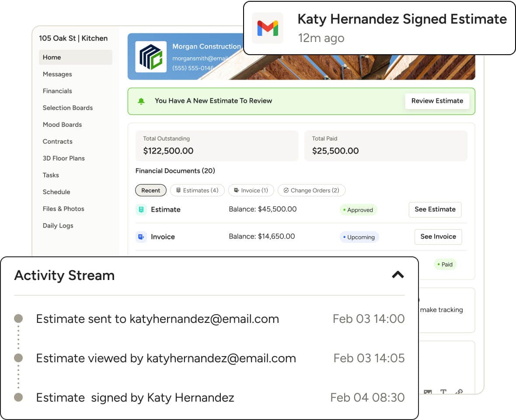Image resolution: width=516 pixels, height=420 pixels.
Task: Click the blue Invoice document icon
Action: pyautogui.click(x=141, y=237)
